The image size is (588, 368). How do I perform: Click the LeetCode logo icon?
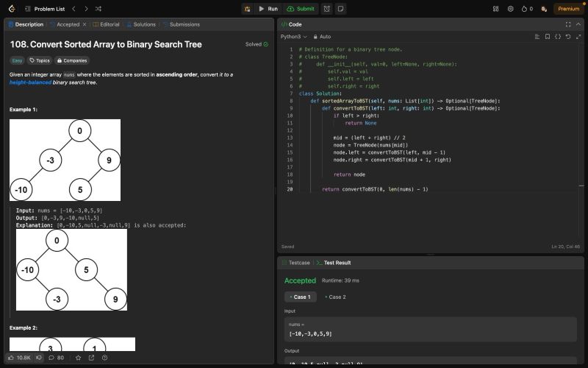point(12,9)
